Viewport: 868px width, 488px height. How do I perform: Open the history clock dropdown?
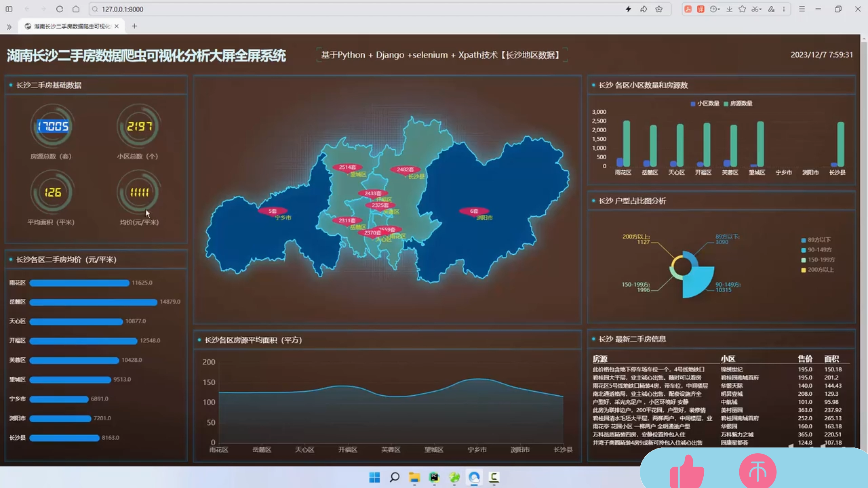[715, 9]
